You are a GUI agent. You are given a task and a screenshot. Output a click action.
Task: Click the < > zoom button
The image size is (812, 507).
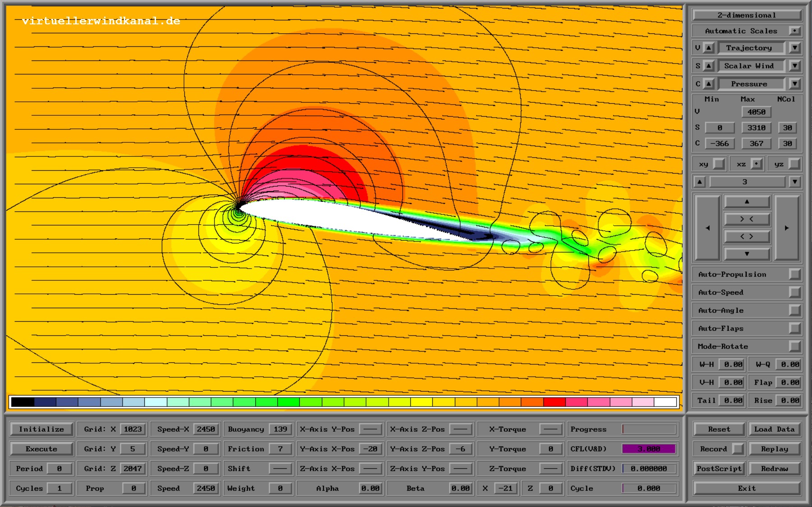pyautogui.click(x=747, y=236)
